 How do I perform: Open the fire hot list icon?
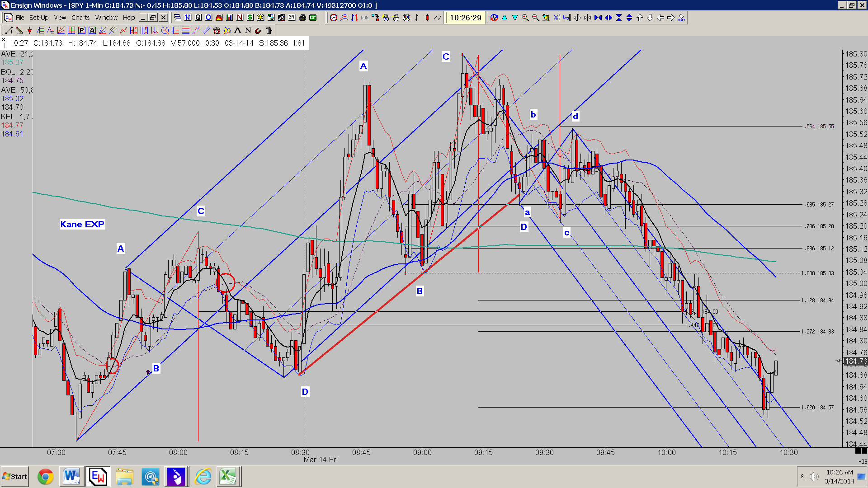pyautogui.click(x=219, y=18)
